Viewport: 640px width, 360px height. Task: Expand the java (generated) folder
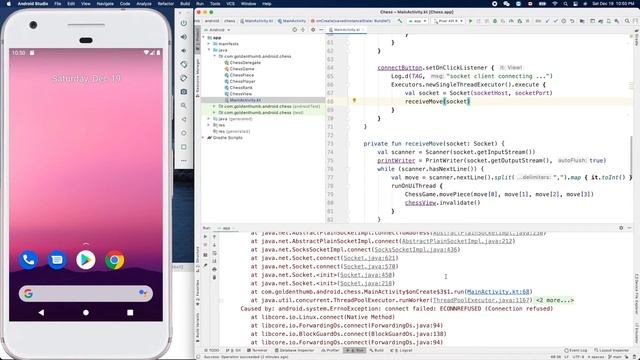pos(209,119)
